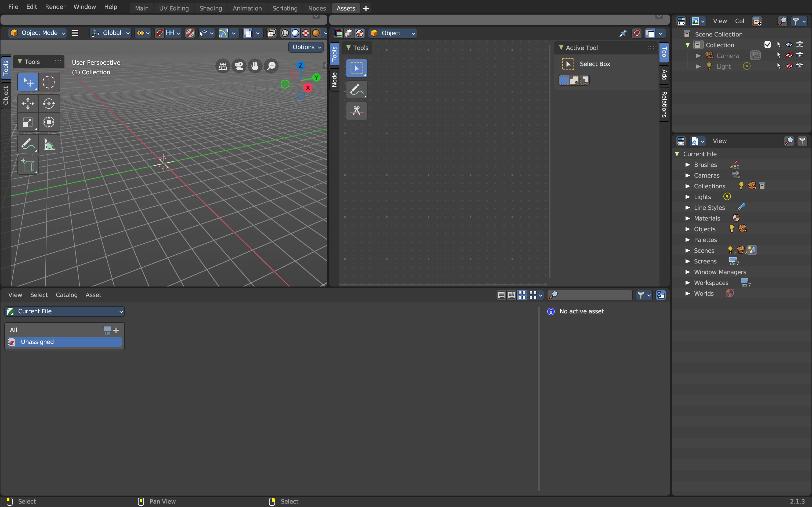Click the Select Box icon in Active Tool panel
This screenshot has width=812, height=507.
coord(568,64)
